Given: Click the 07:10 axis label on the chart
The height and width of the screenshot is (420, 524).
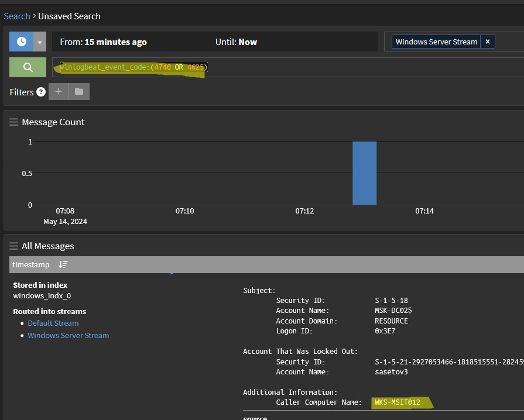Looking at the screenshot, I should (185, 211).
